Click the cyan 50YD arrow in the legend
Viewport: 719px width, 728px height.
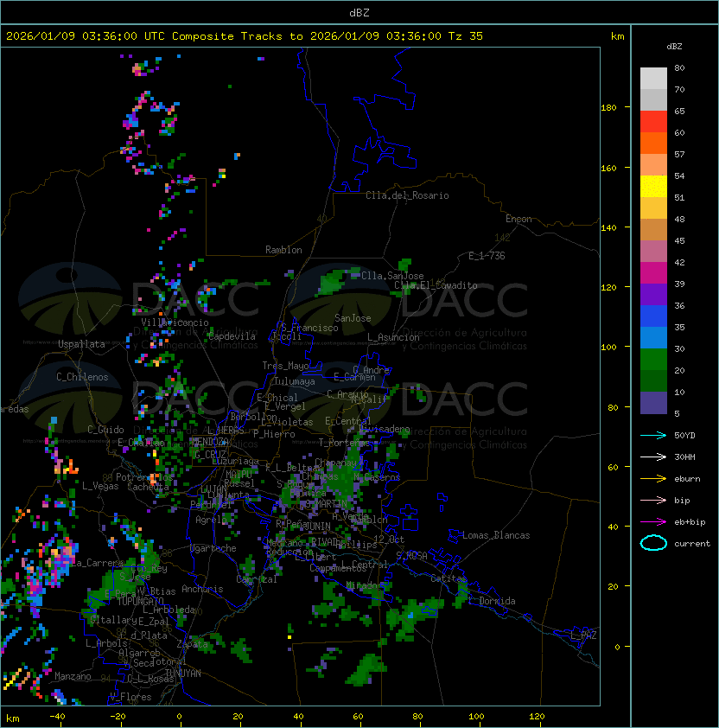tap(653, 435)
